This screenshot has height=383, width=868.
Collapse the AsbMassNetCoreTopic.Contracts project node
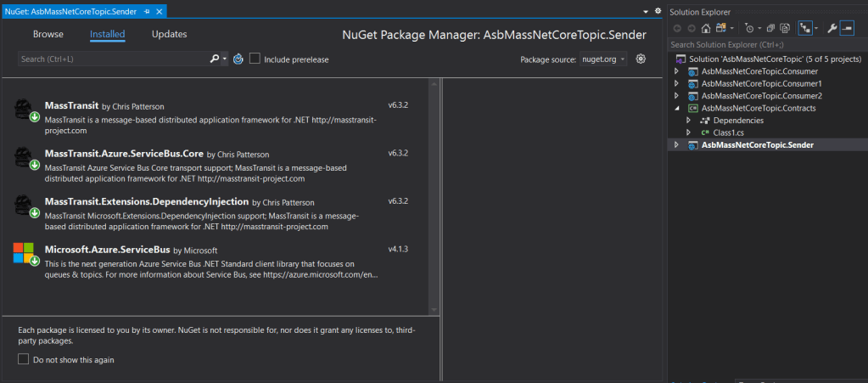click(x=676, y=109)
